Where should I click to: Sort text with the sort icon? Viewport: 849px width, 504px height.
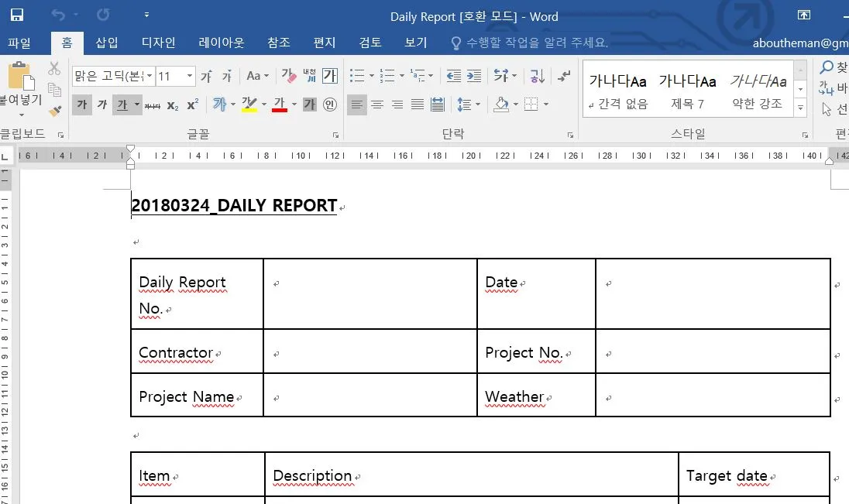pyautogui.click(x=537, y=76)
